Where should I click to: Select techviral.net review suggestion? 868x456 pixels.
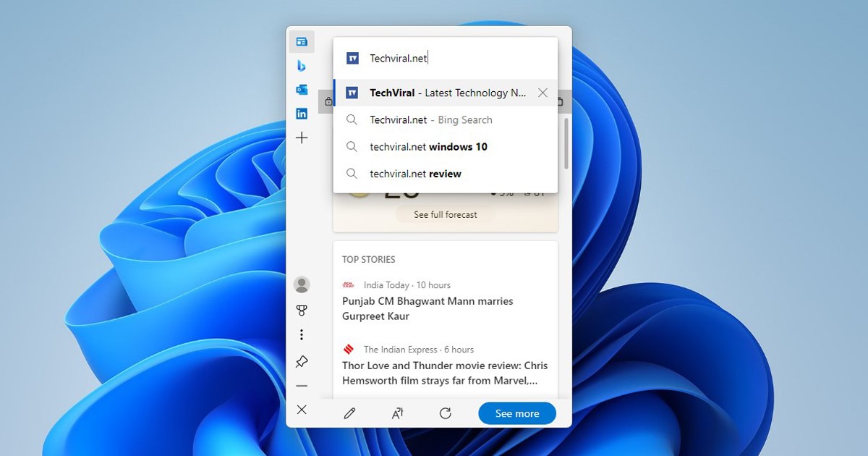[x=446, y=174]
